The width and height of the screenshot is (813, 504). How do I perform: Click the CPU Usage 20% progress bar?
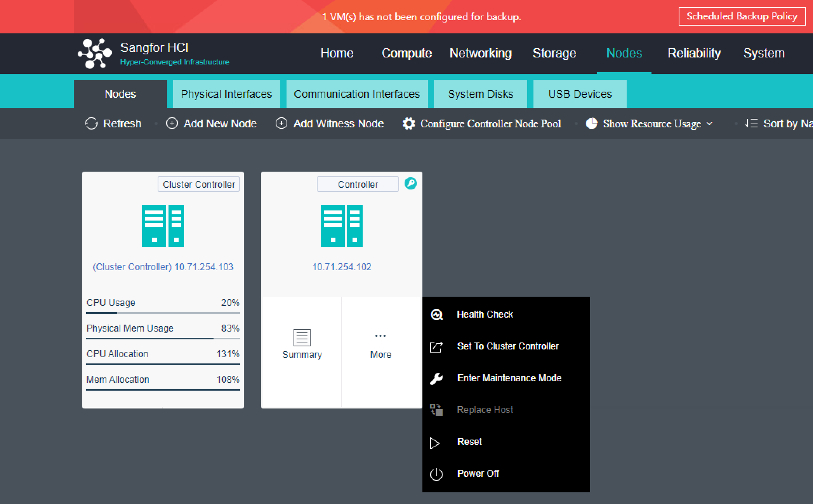[163, 313]
